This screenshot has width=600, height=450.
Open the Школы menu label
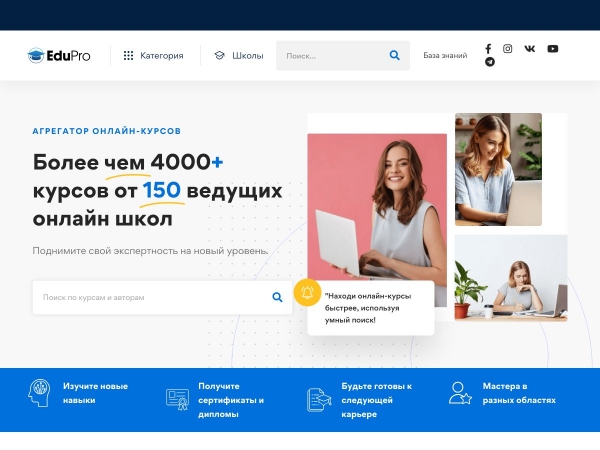pos(248,56)
